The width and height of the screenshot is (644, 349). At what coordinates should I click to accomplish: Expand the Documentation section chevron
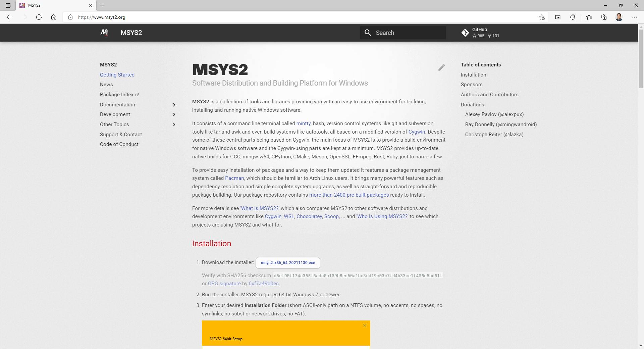click(174, 105)
